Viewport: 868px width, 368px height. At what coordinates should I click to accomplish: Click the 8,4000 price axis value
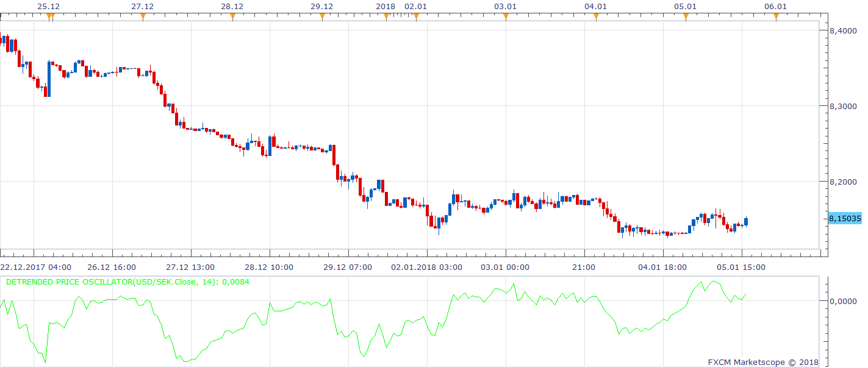842,30
